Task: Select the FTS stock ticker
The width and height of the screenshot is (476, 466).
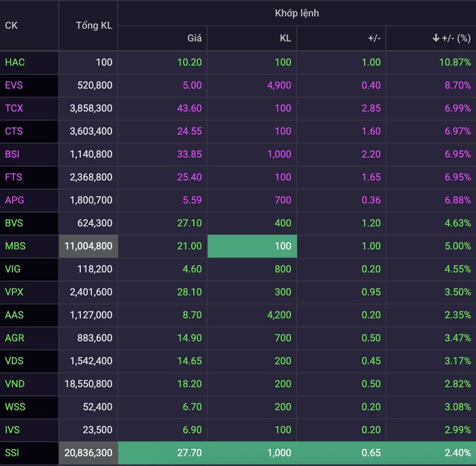Action: tap(14, 177)
